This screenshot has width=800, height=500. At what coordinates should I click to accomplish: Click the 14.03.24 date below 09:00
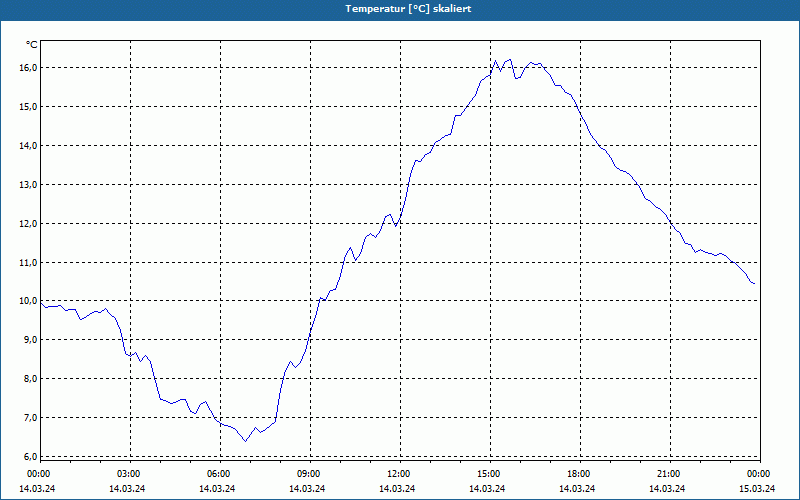tap(307, 488)
